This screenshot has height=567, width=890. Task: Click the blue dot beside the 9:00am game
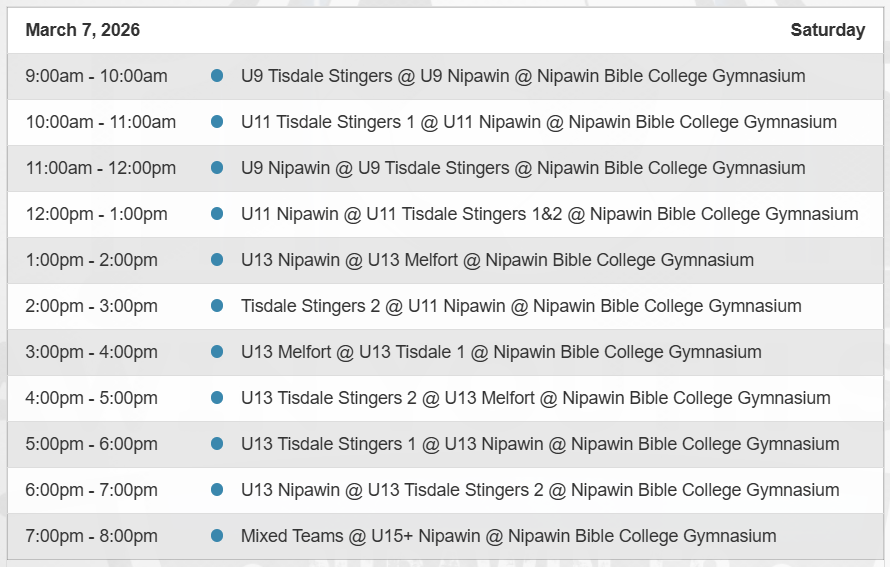pyautogui.click(x=217, y=76)
